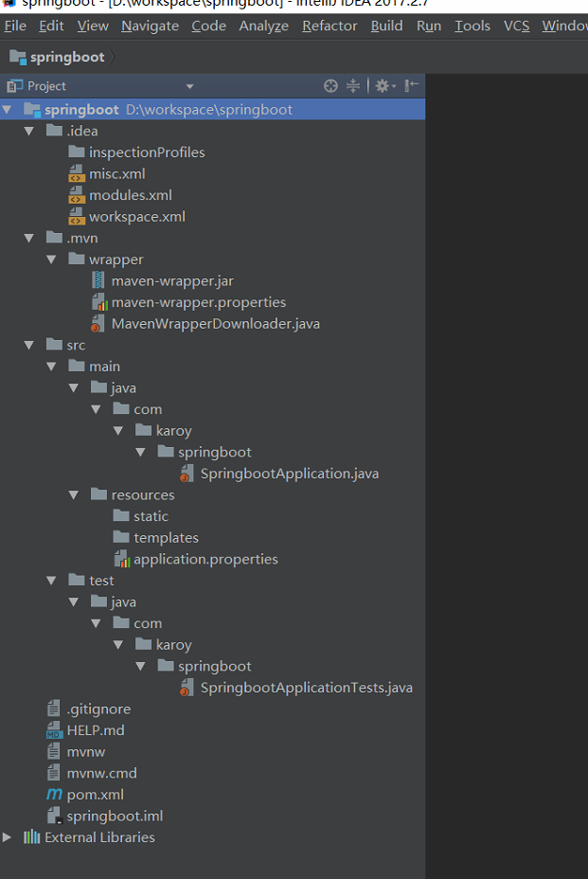The image size is (588, 879).
Task: Open the Refactor menu
Action: tap(330, 27)
